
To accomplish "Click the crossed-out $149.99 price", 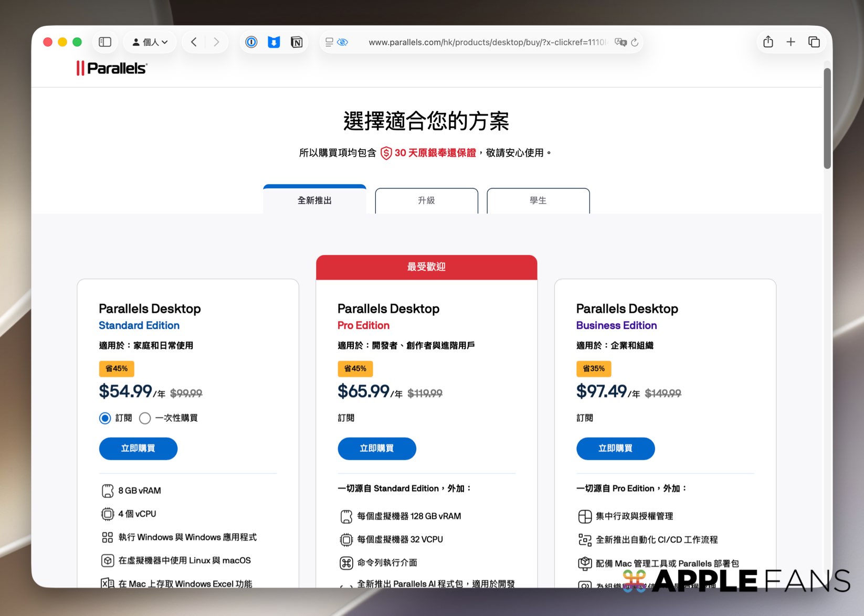I will (663, 394).
